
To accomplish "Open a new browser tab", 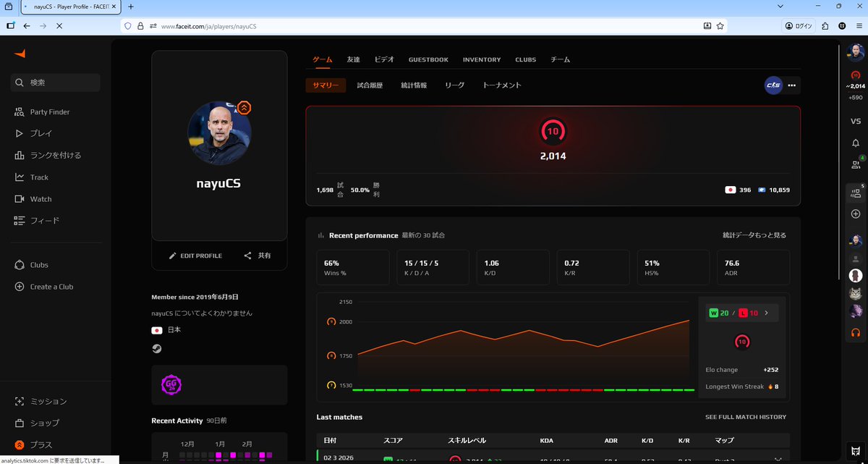I will (131, 7).
